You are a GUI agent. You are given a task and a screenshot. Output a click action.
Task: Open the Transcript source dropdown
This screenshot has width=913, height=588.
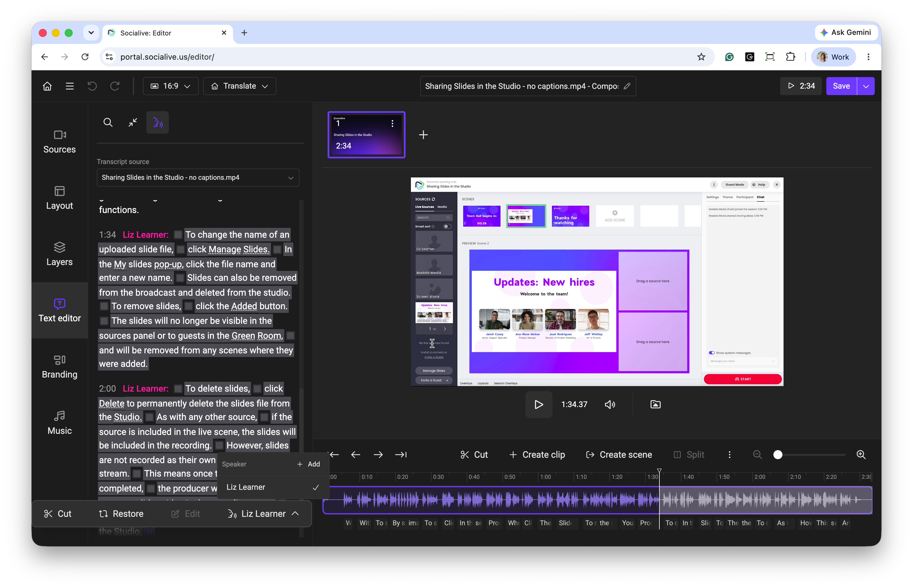(198, 178)
